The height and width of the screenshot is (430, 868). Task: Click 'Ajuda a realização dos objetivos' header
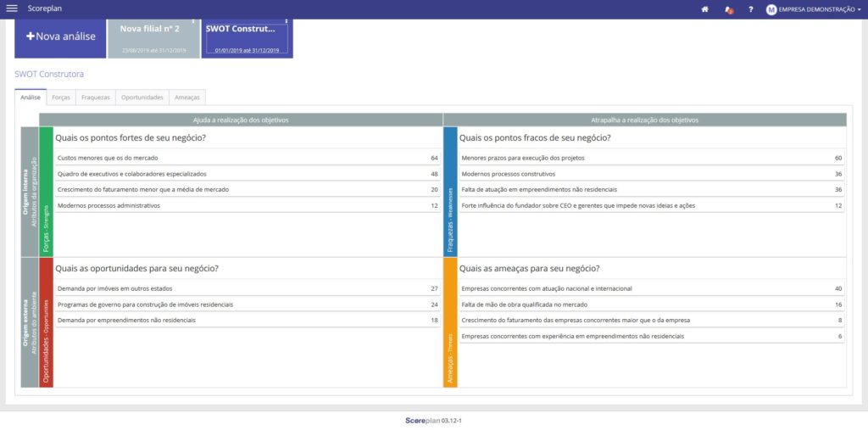(x=241, y=120)
